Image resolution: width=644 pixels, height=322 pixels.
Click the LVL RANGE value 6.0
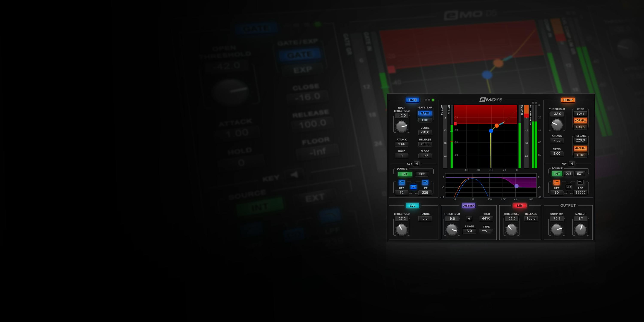click(425, 219)
